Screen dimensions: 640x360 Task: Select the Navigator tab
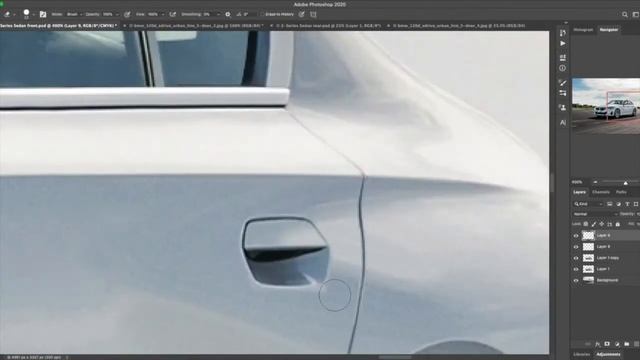coord(609,30)
